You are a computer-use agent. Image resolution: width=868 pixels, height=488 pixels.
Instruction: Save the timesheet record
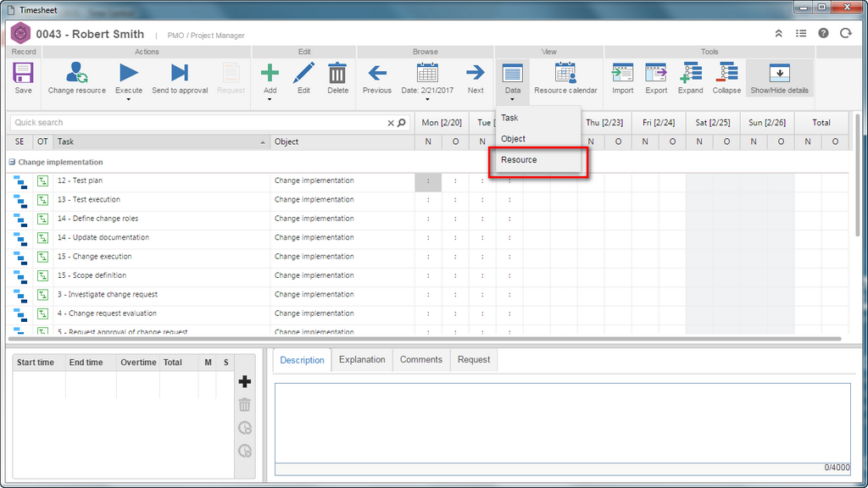pos(23,78)
